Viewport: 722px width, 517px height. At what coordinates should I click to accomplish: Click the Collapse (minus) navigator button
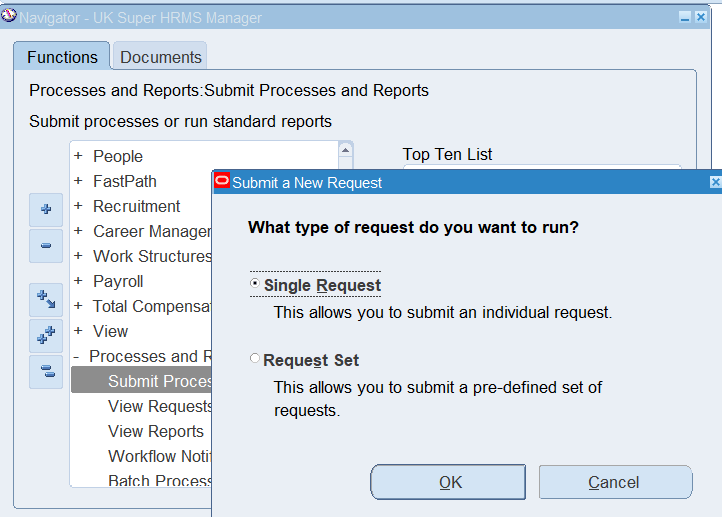(46, 245)
